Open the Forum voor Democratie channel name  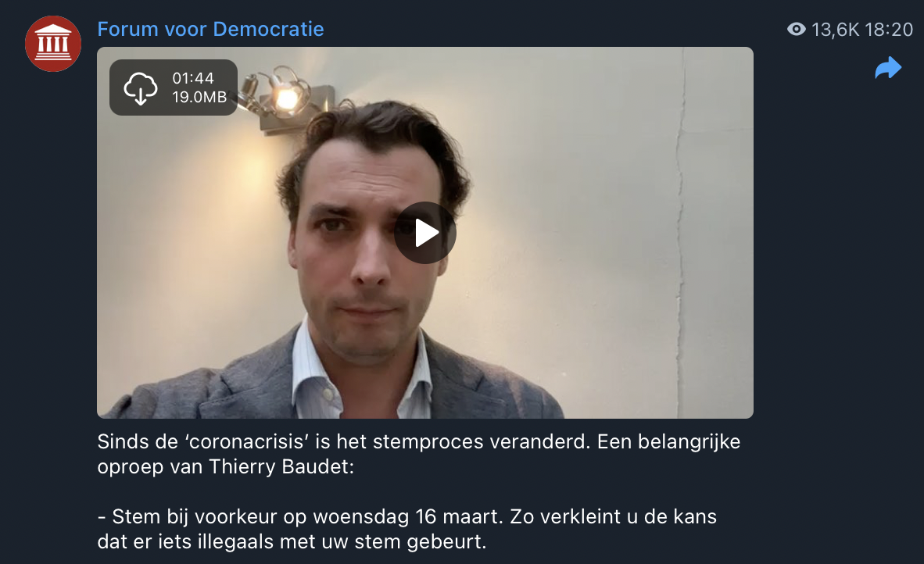[x=210, y=29]
